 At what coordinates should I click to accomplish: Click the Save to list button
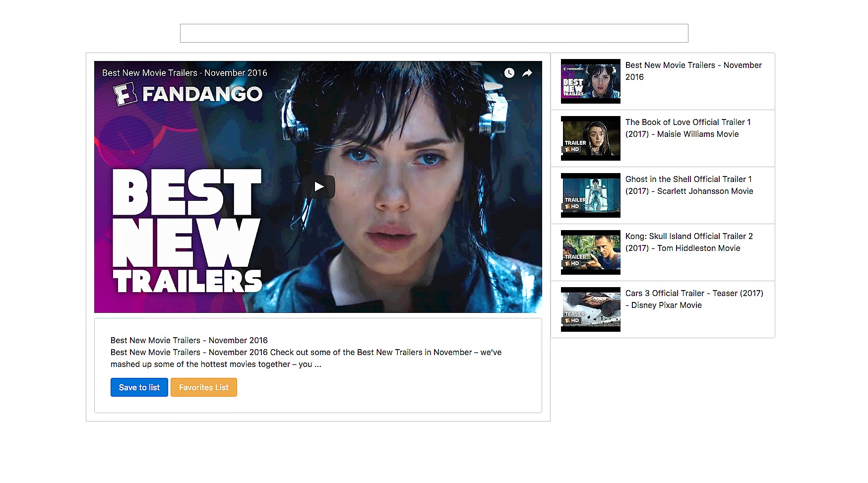139,387
